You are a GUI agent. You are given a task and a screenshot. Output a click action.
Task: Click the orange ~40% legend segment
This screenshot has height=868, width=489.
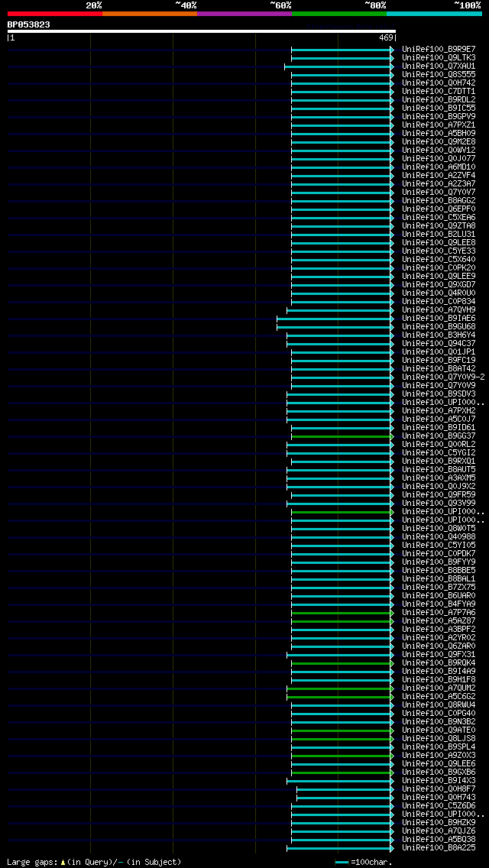(150, 13)
